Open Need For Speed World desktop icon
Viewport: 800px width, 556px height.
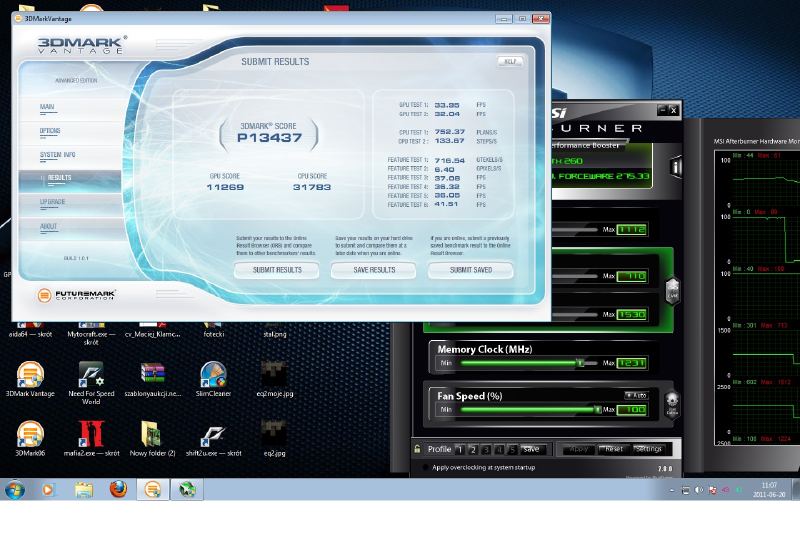91,383
